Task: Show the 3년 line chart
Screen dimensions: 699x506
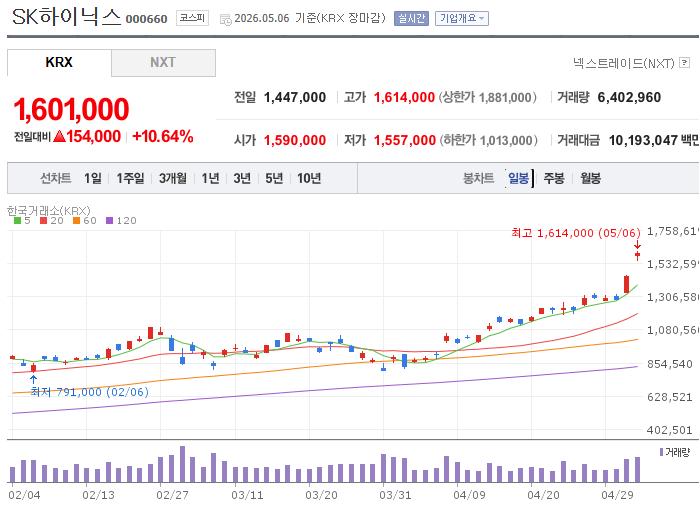Action: click(x=242, y=178)
